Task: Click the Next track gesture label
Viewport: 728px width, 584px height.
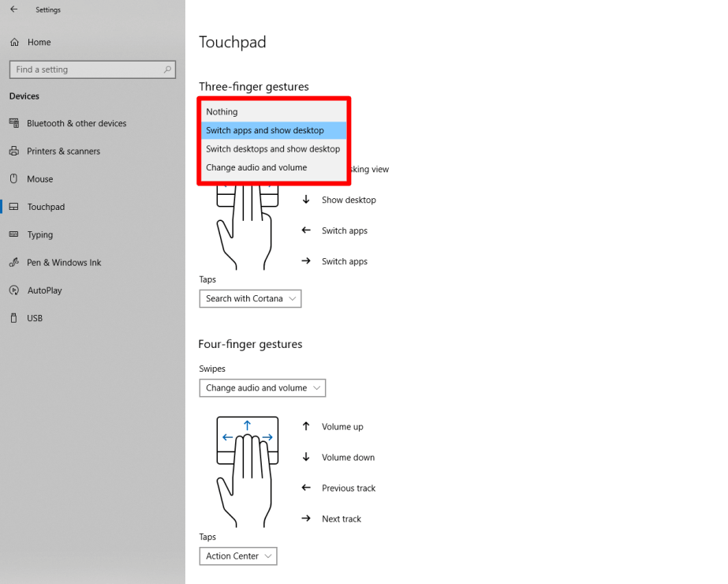Action: (x=342, y=518)
